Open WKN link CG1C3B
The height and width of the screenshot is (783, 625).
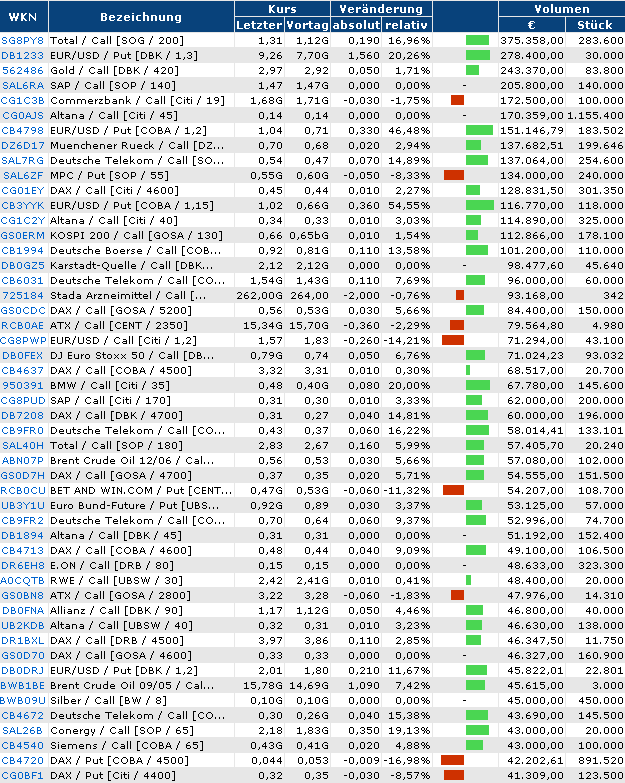pyautogui.click(x=22, y=100)
